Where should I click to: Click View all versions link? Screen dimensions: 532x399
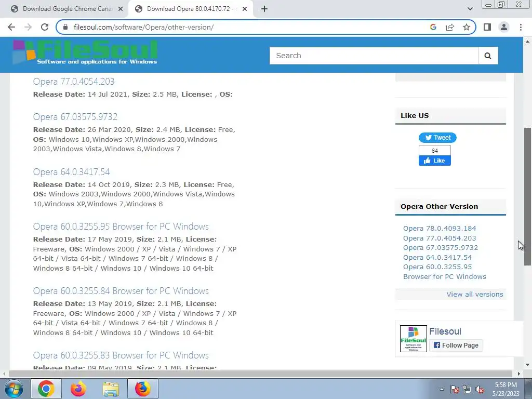(475, 295)
